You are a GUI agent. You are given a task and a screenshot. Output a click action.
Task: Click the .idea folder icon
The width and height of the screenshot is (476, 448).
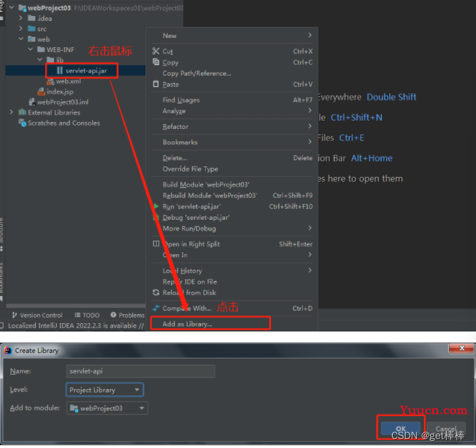click(x=32, y=18)
